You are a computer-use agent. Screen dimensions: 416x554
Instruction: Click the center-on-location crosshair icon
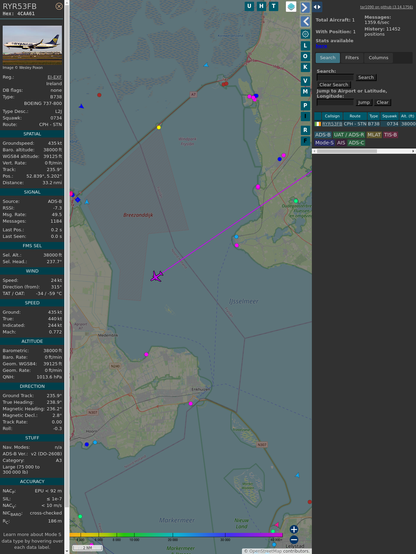click(x=305, y=34)
